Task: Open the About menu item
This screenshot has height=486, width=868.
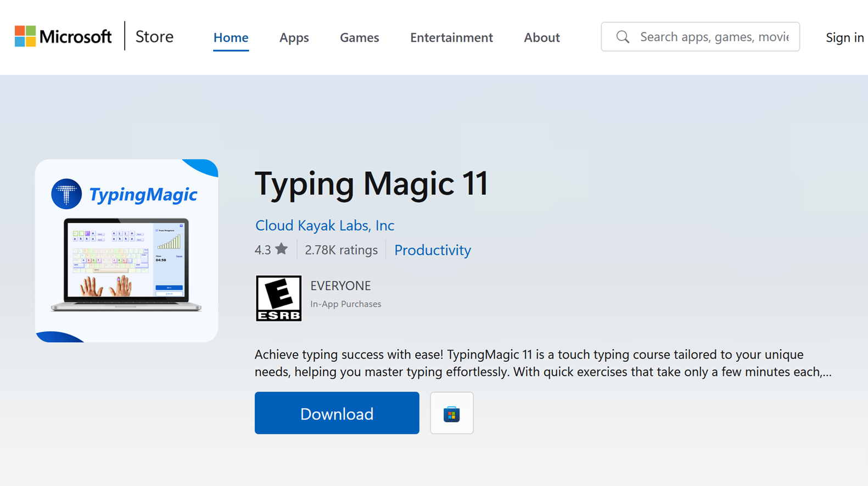Action: click(x=541, y=37)
